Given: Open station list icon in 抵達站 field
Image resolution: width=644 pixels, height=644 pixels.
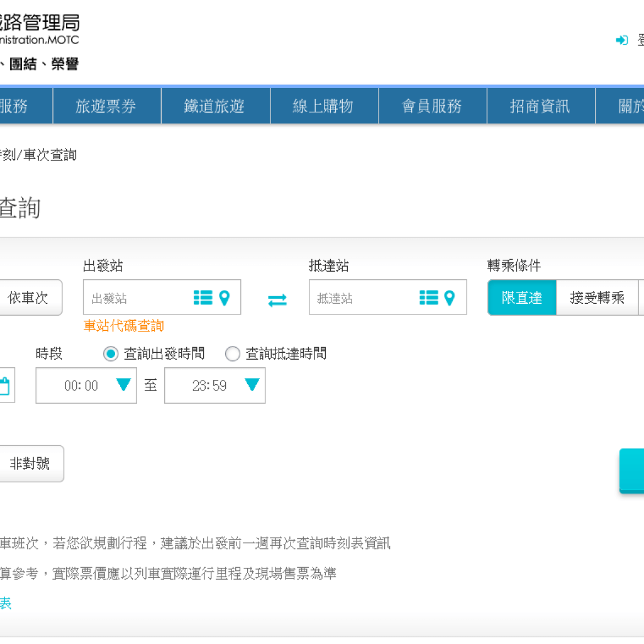Looking at the screenshot, I should click(428, 297).
